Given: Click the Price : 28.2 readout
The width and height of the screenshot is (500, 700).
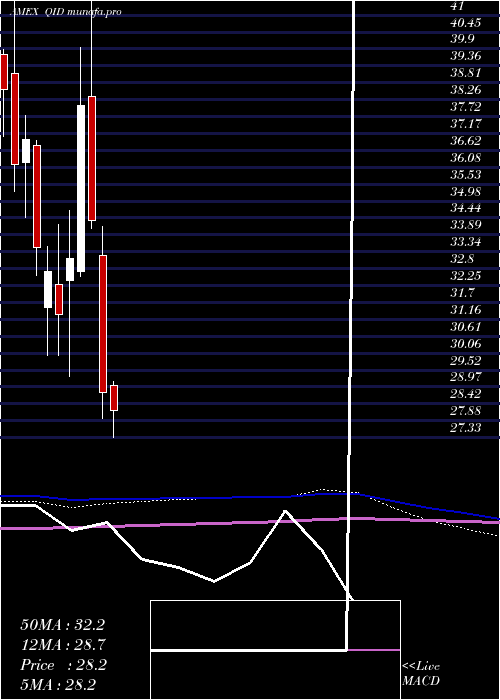Looking at the screenshot, I should click(x=63, y=665).
